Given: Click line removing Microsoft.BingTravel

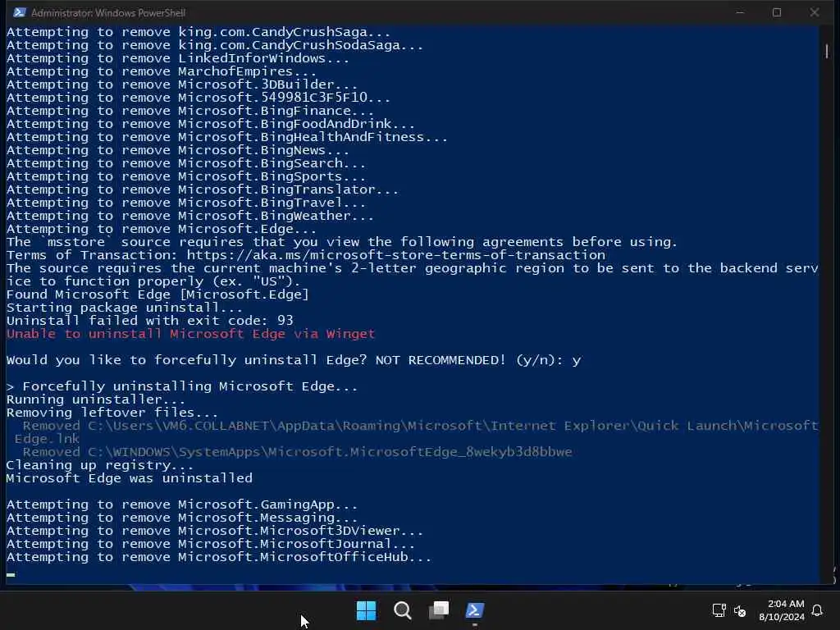Looking at the screenshot, I should [186, 203].
